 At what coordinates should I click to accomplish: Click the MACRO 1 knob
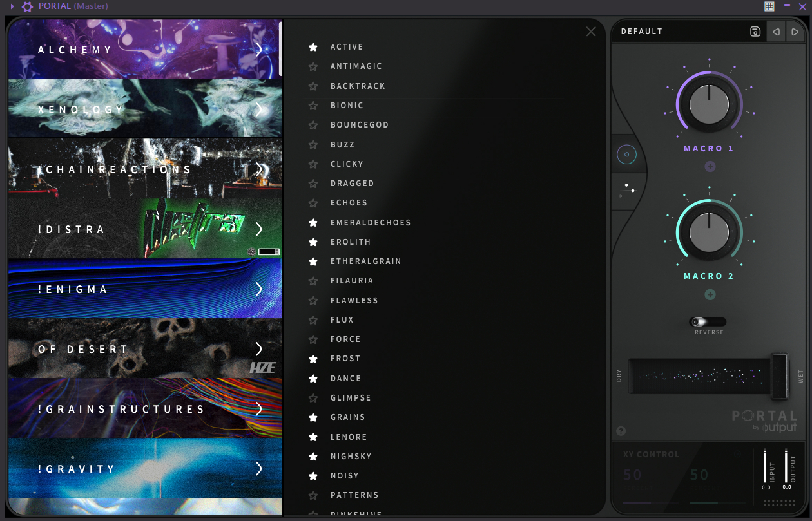[x=709, y=104]
